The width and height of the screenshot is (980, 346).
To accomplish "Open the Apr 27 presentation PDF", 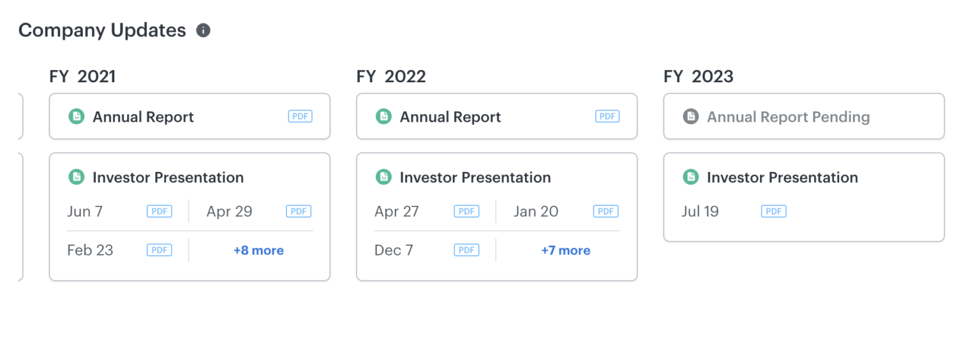I will (466, 212).
